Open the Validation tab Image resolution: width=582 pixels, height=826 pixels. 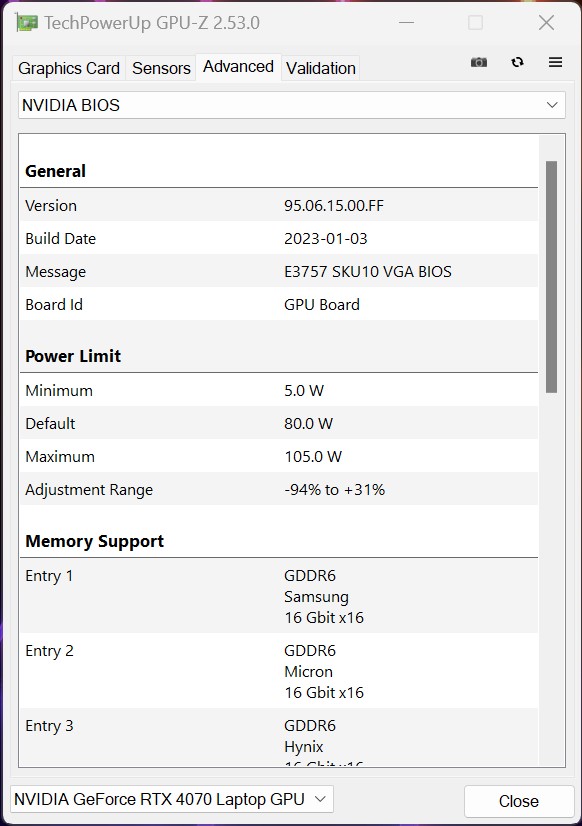pos(321,68)
